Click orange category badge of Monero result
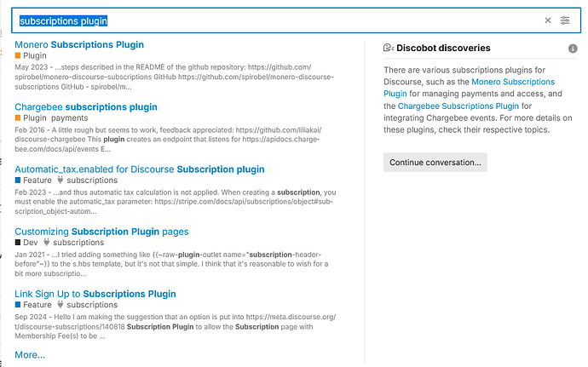Viewport: 588px width, 367px height. click(x=18, y=55)
